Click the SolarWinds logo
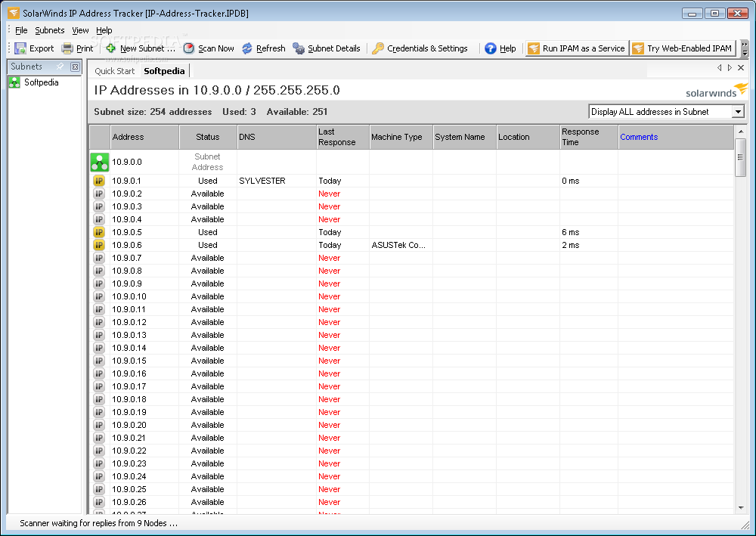This screenshot has height=536, width=756. 717,91
